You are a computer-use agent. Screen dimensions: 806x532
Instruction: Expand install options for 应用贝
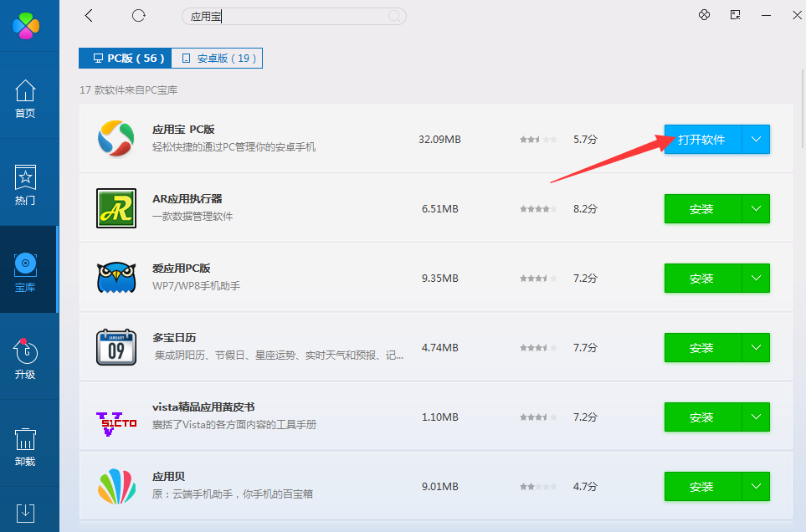(756, 487)
